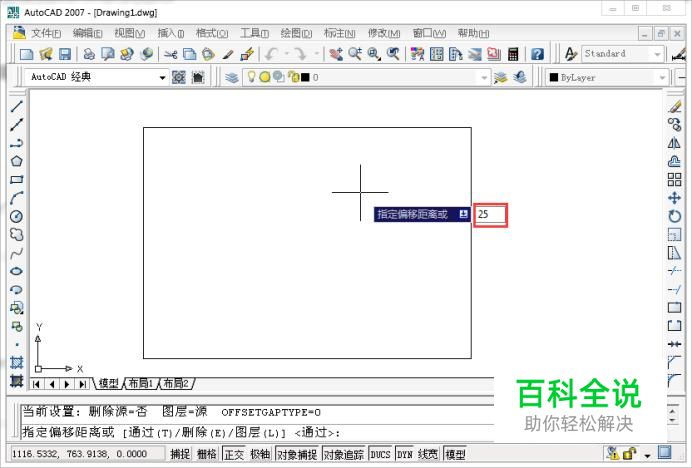Viewport: 692px width, 468px height.
Task: Open the calculator tool
Action: [x=513, y=54]
